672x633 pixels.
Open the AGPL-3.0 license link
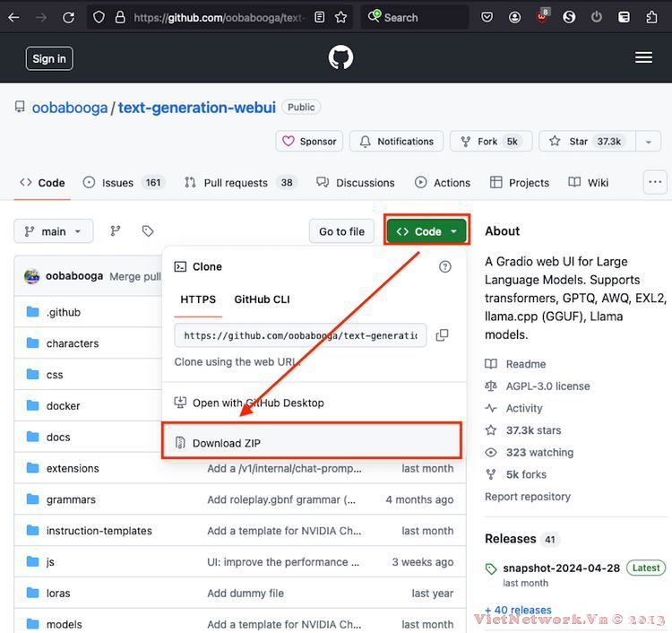[x=547, y=386]
